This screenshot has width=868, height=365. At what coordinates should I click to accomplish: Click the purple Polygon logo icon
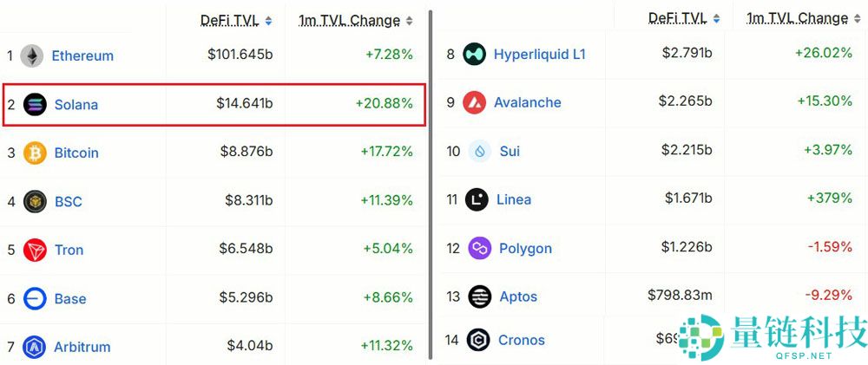(479, 249)
